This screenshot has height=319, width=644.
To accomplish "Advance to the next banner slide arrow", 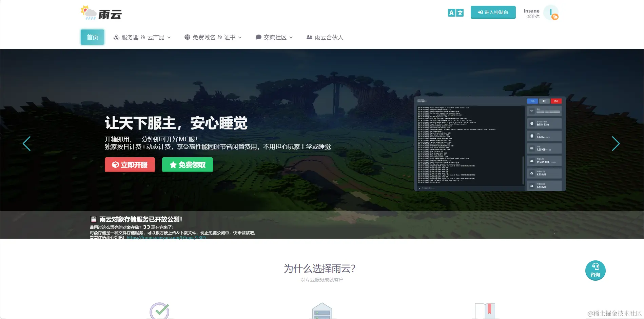I will (616, 143).
